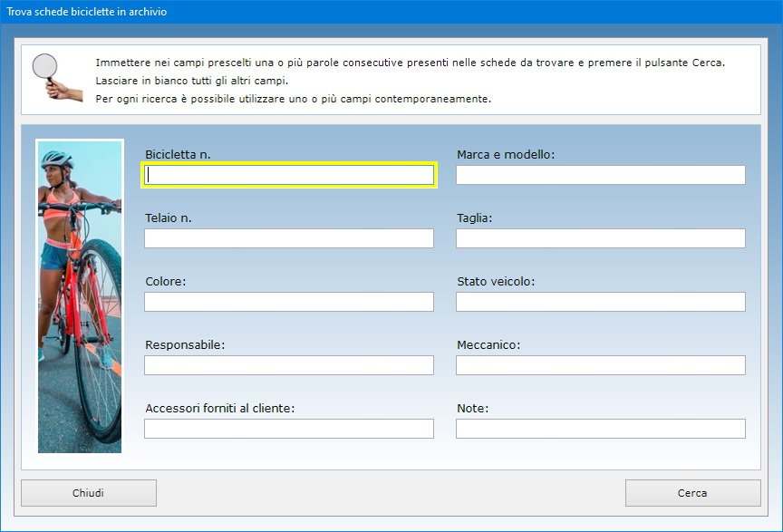Viewport: 783px width, 532px height.
Task: Click the 'Meccanico:' label text
Action: pyautogui.click(x=488, y=345)
